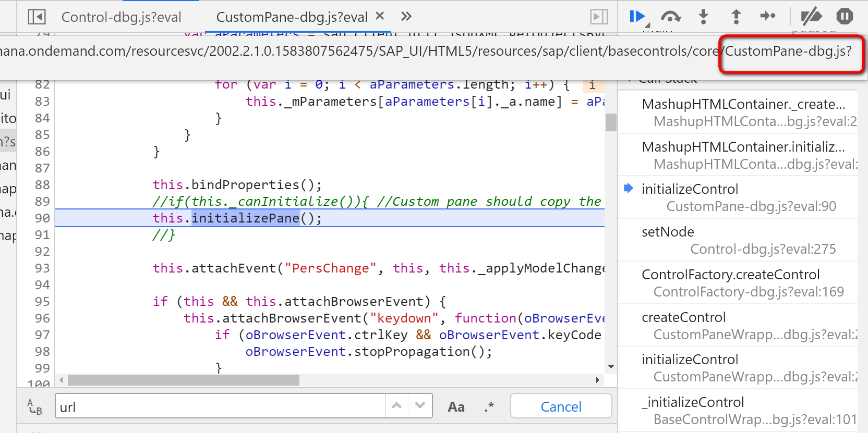Screen dimensions: 868x433
Task: Toggle match case Aa in search
Action: 456,407
